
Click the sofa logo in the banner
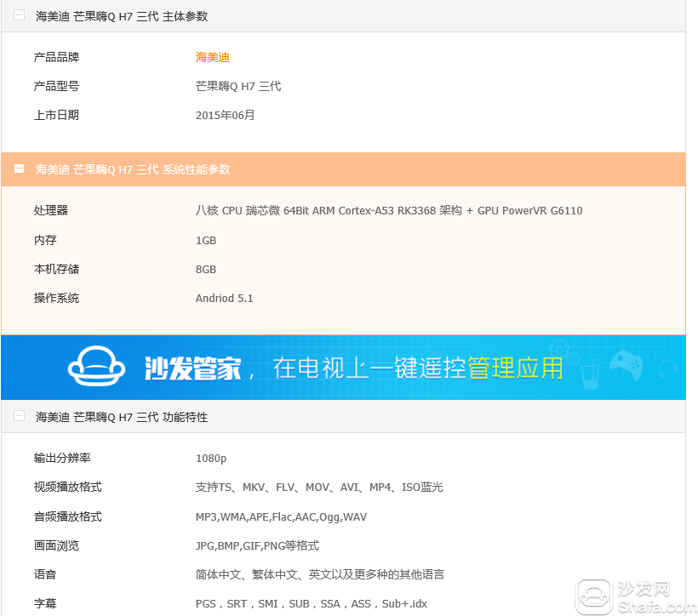[96, 366]
